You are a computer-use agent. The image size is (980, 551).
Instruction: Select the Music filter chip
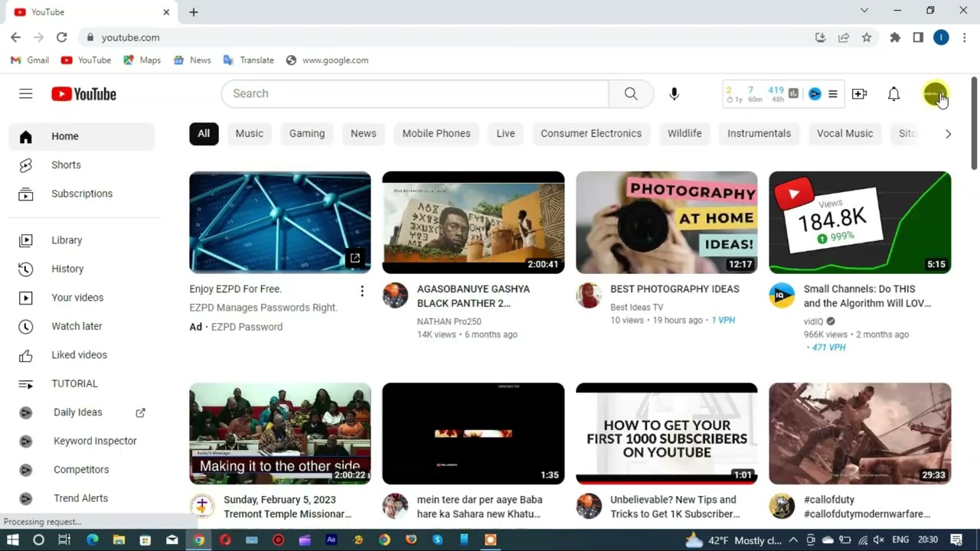click(250, 133)
